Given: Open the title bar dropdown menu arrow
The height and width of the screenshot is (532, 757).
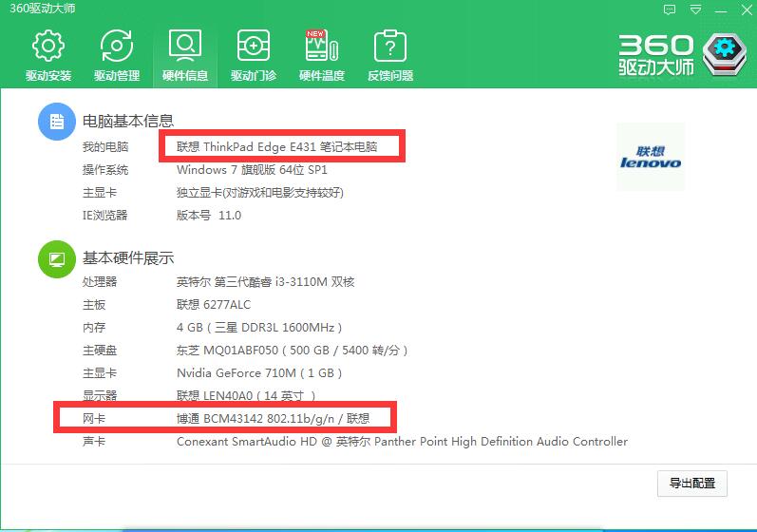Looking at the screenshot, I should [695, 10].
